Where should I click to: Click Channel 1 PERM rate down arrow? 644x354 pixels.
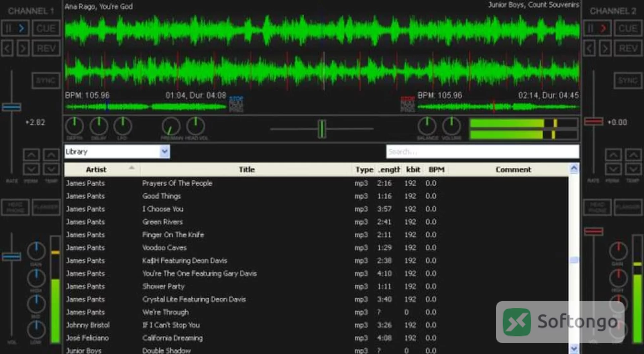pyautogui.click(x=31, y=169)
